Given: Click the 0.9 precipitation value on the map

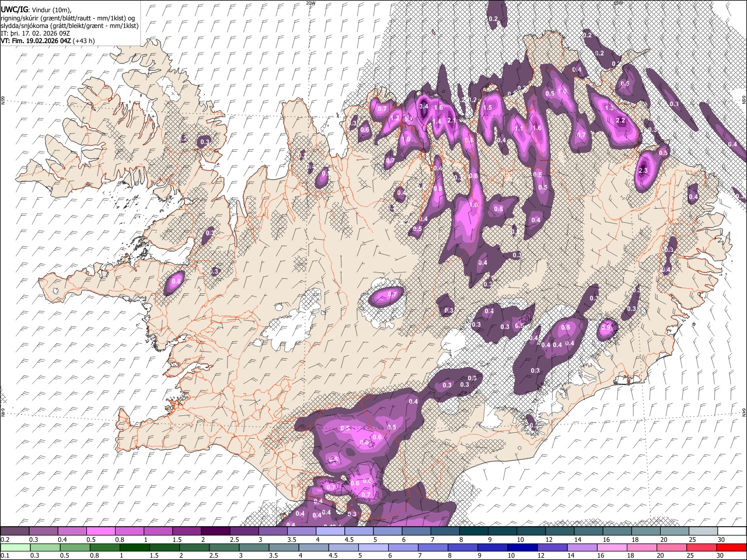Looking at the screenshot, I should [606, 328].
